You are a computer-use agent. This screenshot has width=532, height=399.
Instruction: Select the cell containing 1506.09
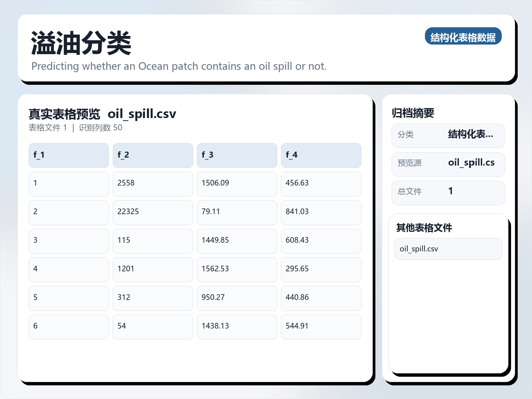[x=237, y=183]
